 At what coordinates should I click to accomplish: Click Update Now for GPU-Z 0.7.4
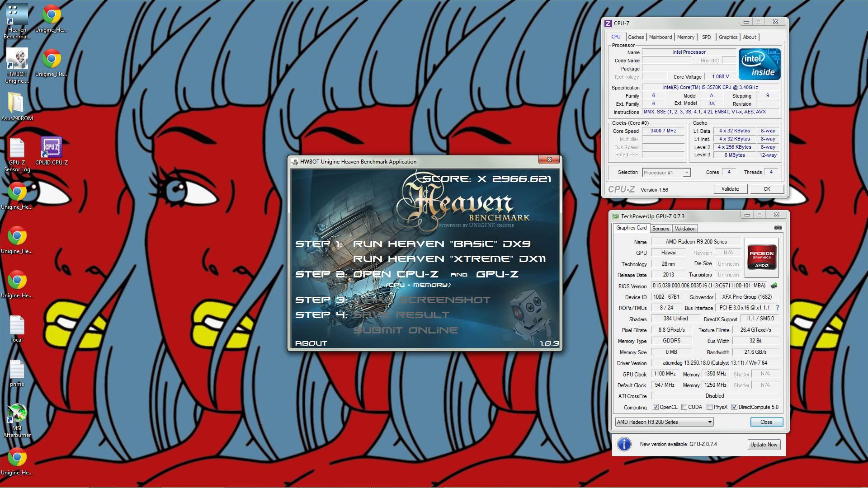coord(764,445)
